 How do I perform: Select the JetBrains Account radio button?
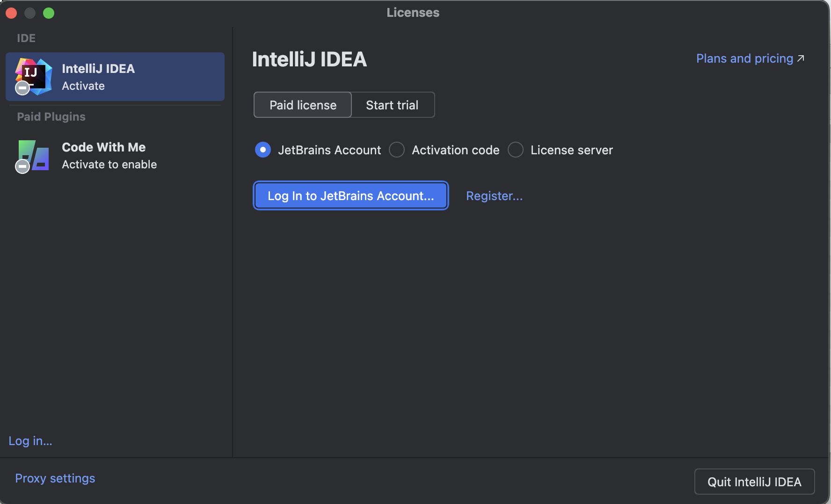click(263, 150)
